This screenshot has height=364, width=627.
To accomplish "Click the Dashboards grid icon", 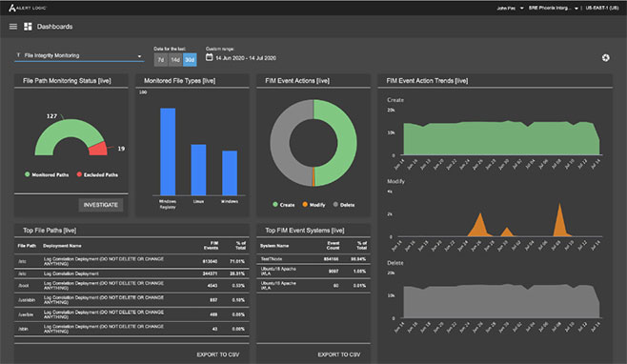I will 28,27.
